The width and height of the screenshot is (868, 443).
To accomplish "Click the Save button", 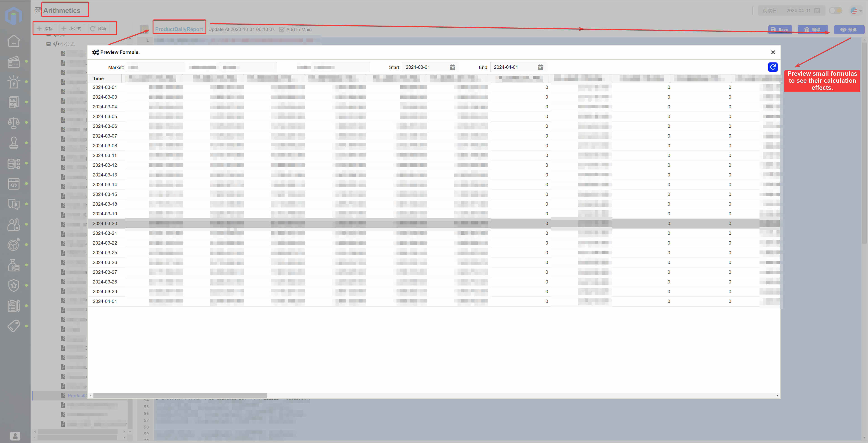I will [x=780, y=30].
